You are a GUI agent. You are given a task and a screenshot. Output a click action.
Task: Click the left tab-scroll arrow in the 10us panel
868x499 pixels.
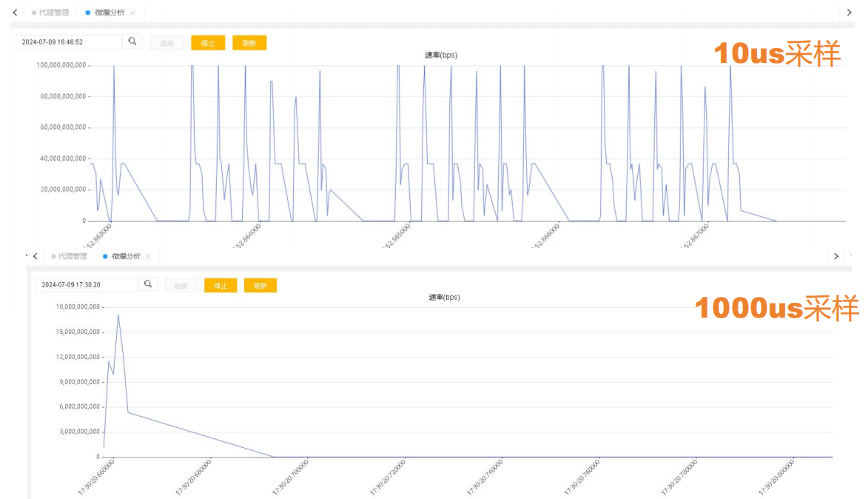pyautogui.click(x=15, y=13)
